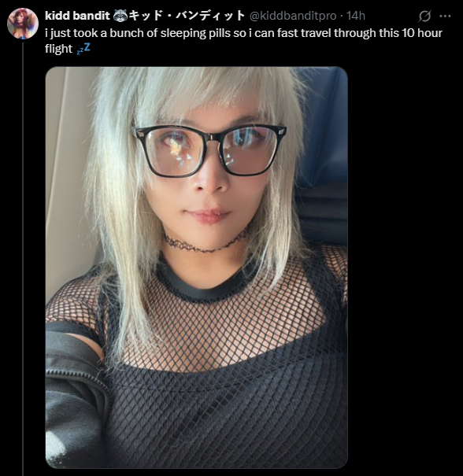
Task: Open the @kiddbanditpro handle link
Action: (293, 16)
